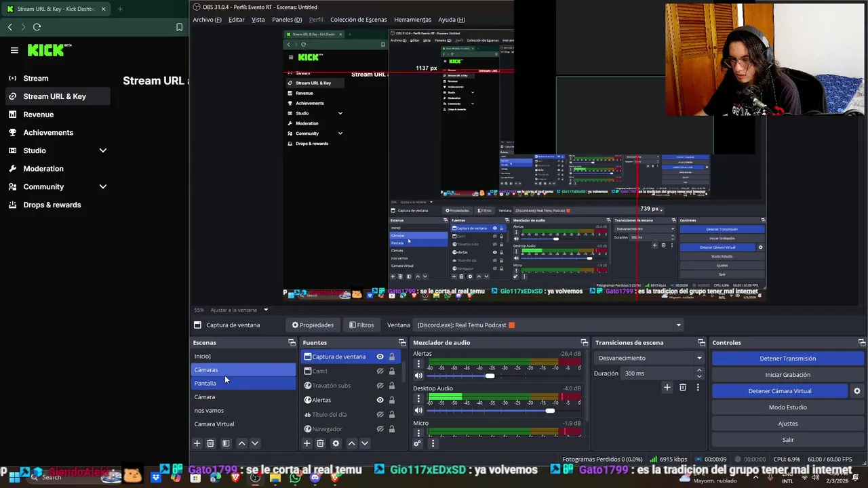Open the Desktop Audio channel options dots
868x488 pixels.
(x=418, y=399)
